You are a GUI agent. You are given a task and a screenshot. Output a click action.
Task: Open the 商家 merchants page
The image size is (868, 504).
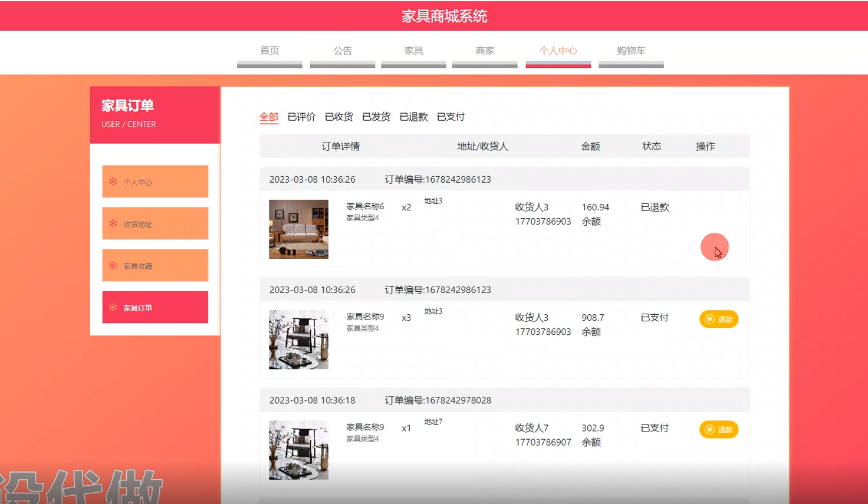(x=485, y=51)
